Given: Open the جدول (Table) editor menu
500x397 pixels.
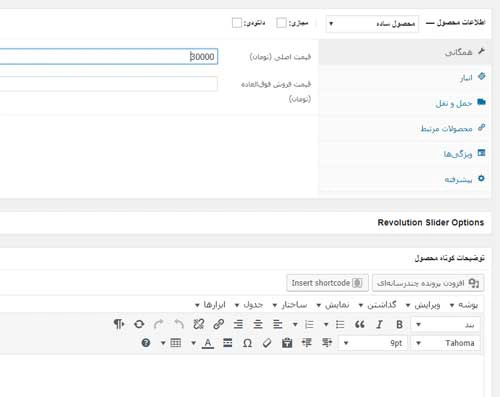Looking at the screenshot, I should pyautogui.click(x=249, y=305).
